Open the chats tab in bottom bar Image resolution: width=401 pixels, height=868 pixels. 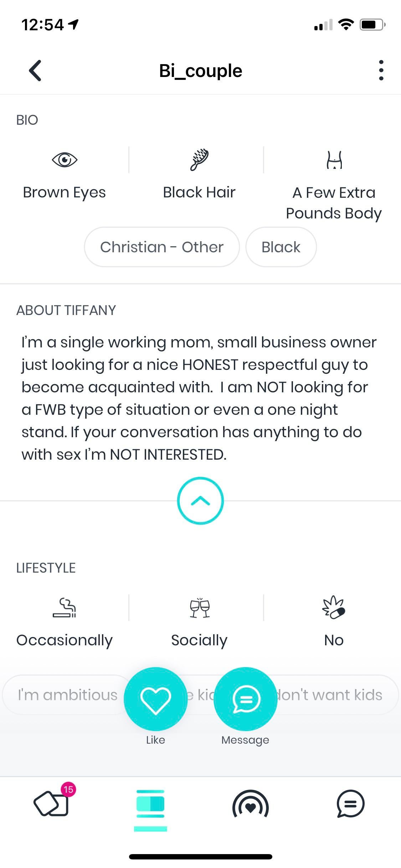350,804
